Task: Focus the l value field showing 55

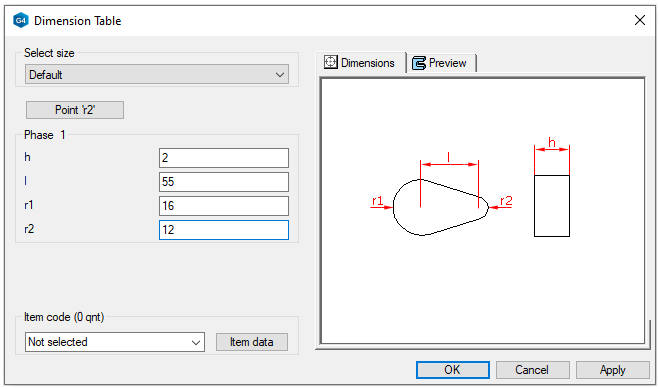Action: (224, 182)
